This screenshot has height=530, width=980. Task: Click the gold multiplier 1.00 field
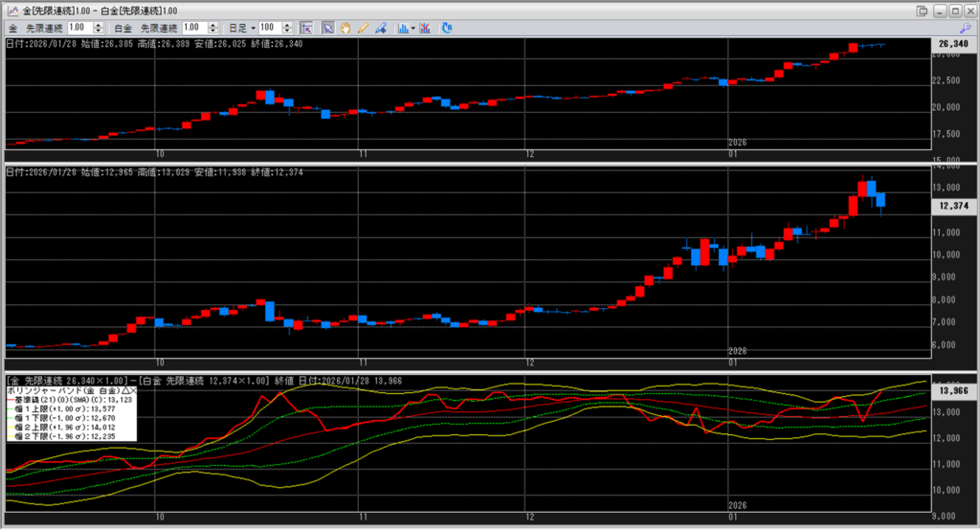click(80, 29)
